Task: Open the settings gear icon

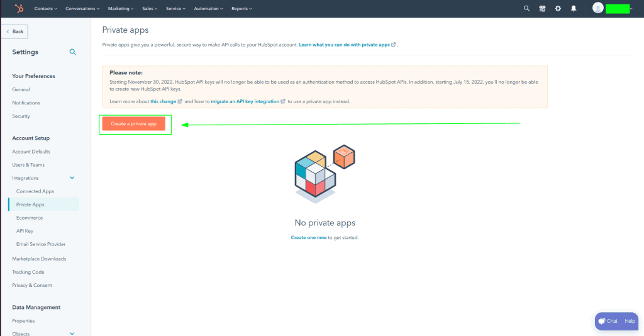Action: click(x=558, y=8)
